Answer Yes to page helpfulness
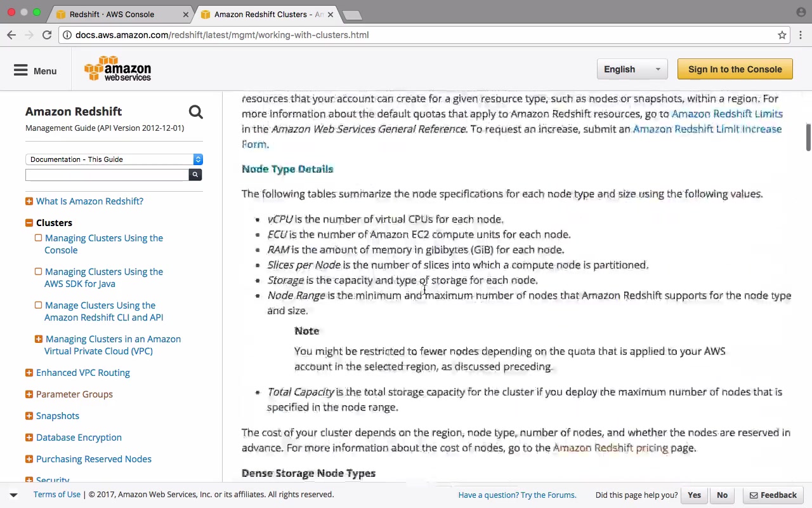The height and width of the screenshot is (508, 812). coord(694,495)
